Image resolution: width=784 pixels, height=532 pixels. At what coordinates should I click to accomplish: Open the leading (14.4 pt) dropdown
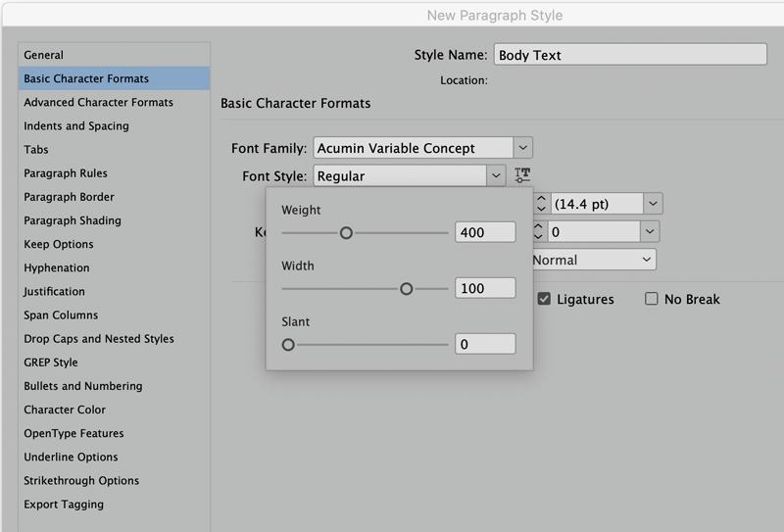point(653,204)
